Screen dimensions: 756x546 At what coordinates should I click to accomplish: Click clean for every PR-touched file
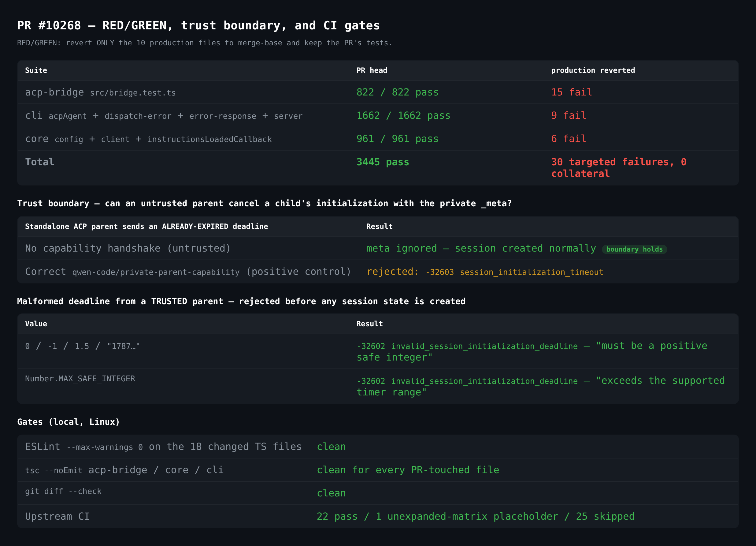pos(408,470)
